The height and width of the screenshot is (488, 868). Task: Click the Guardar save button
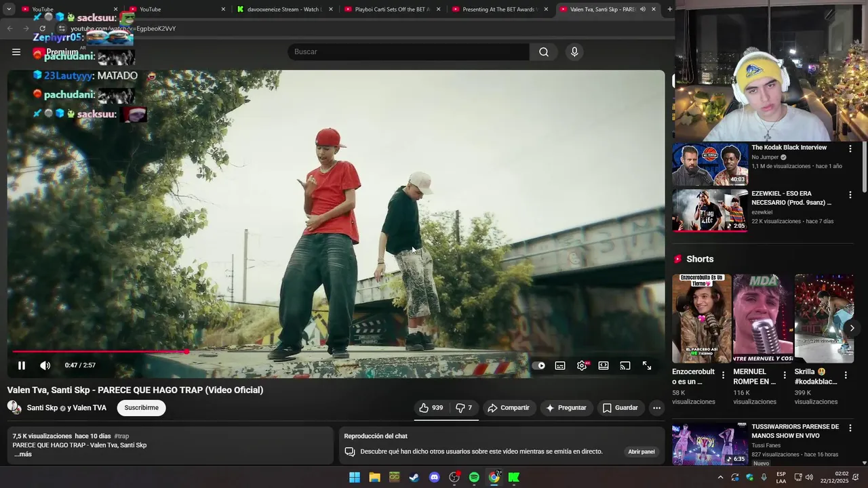(x=620, y=407)
